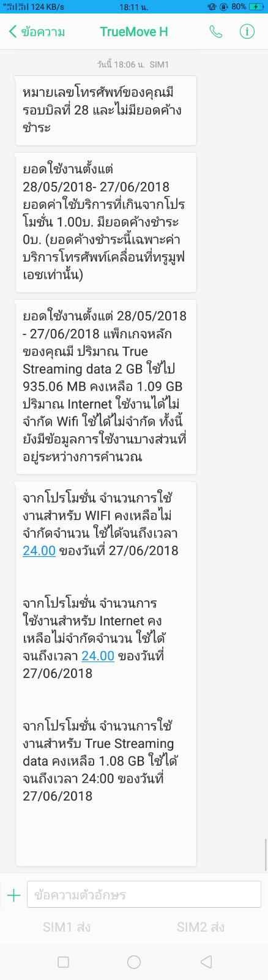Viewport: 268px width, 980px height.
Task: Tap the TrueMove H conversation title
Action: tap(134, 32)
